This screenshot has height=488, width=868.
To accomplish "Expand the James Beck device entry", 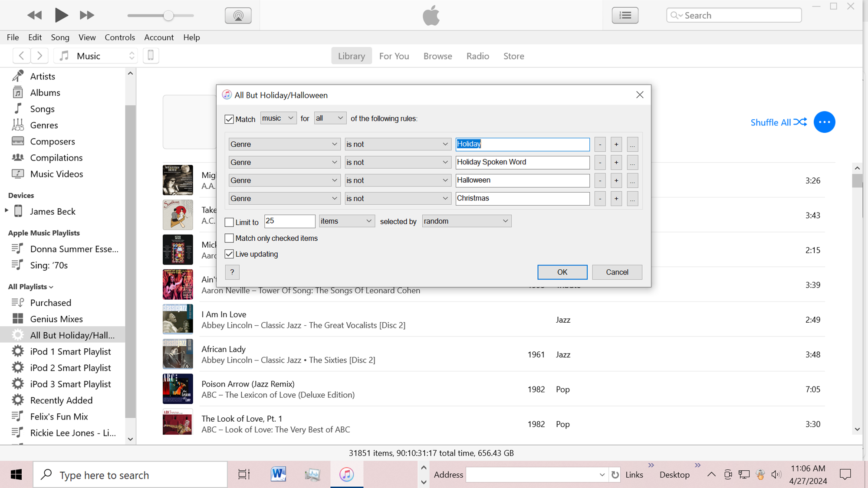I will [6, 211].
